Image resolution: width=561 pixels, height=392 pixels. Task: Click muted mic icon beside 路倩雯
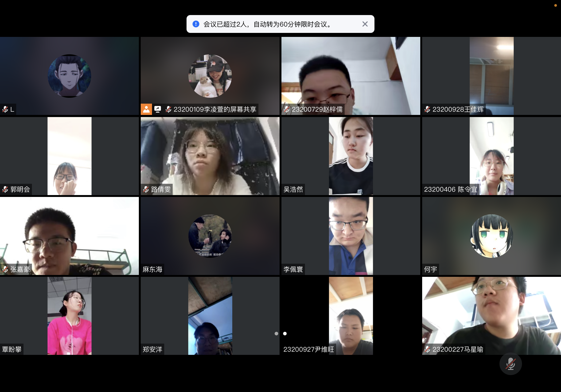(x=146, y=189)
